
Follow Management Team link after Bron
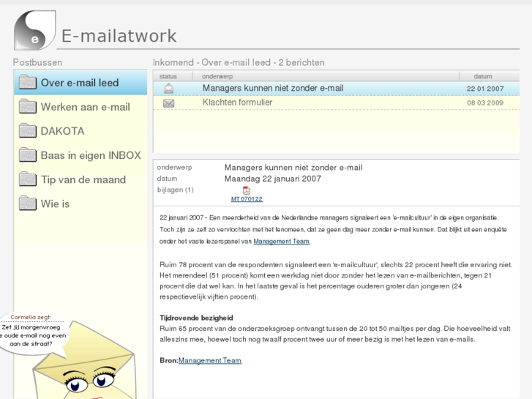pyautogui.click(x=210, y=360)
